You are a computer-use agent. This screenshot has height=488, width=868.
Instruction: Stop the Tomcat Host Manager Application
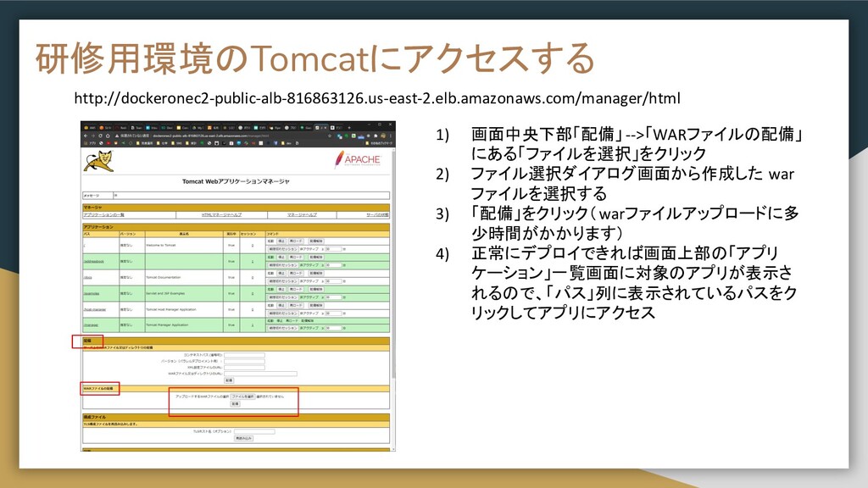[281, 305]
